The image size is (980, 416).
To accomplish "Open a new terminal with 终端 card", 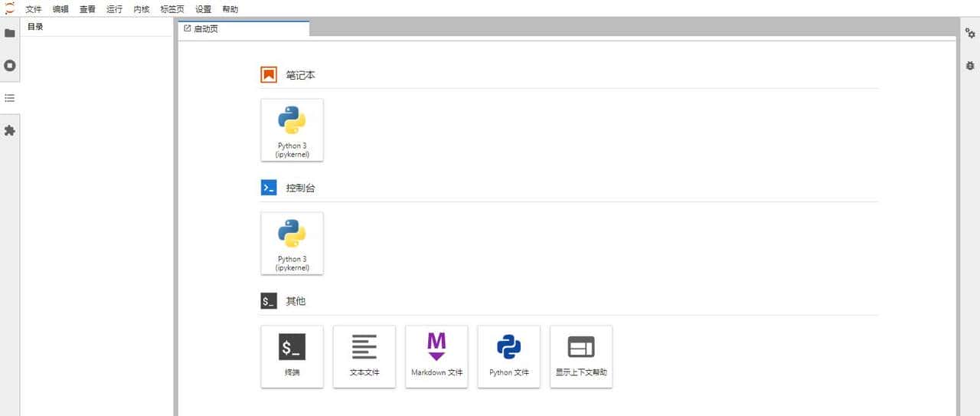I will (292, 357).
